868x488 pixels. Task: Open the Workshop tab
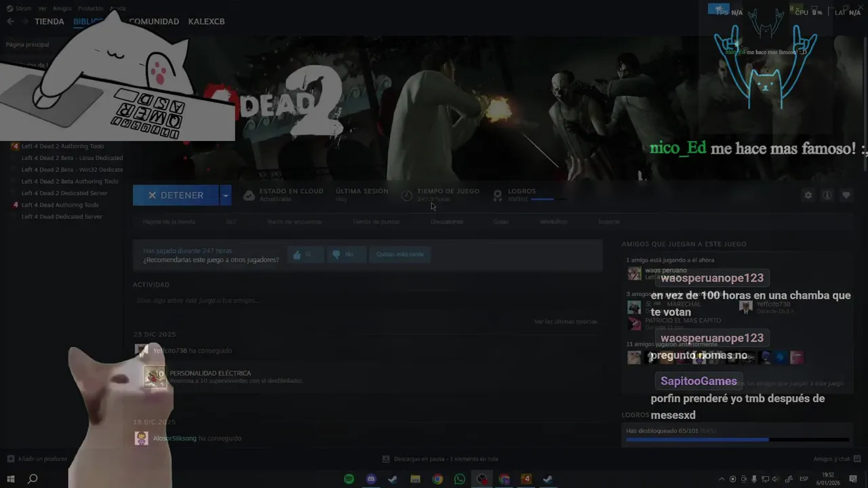(553, 222)
